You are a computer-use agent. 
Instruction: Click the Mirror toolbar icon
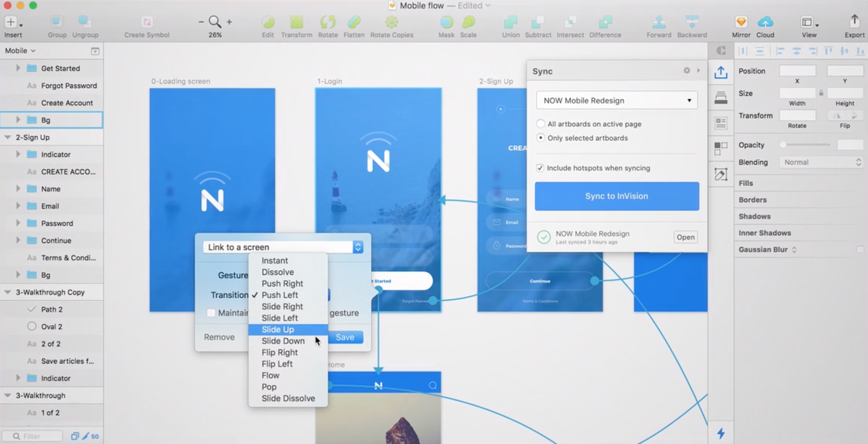(741, 23)
